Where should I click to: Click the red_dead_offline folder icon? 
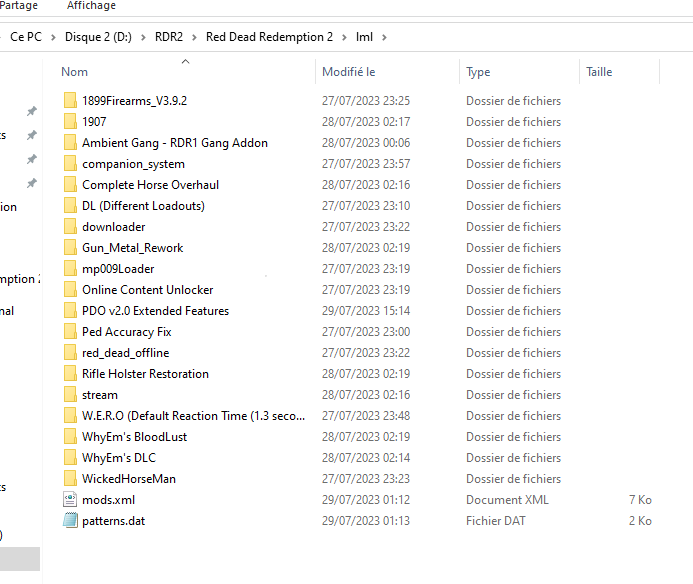[x=70, y=352]
